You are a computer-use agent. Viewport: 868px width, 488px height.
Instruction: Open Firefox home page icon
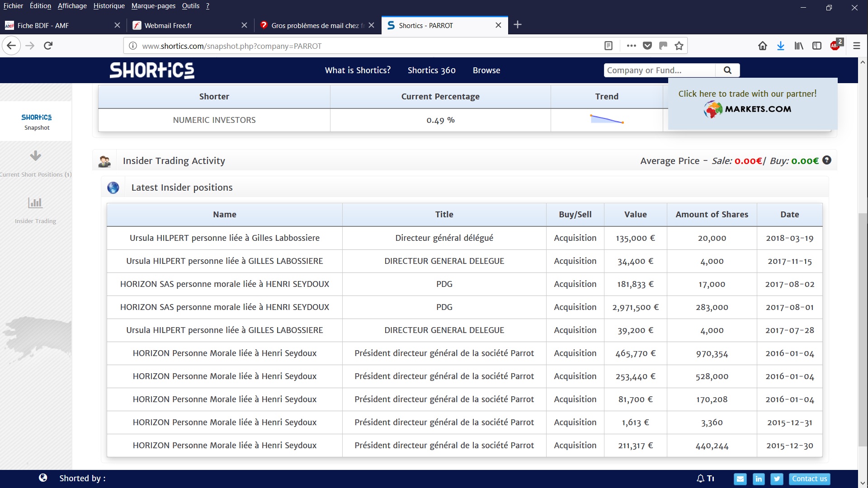[763, 46]
